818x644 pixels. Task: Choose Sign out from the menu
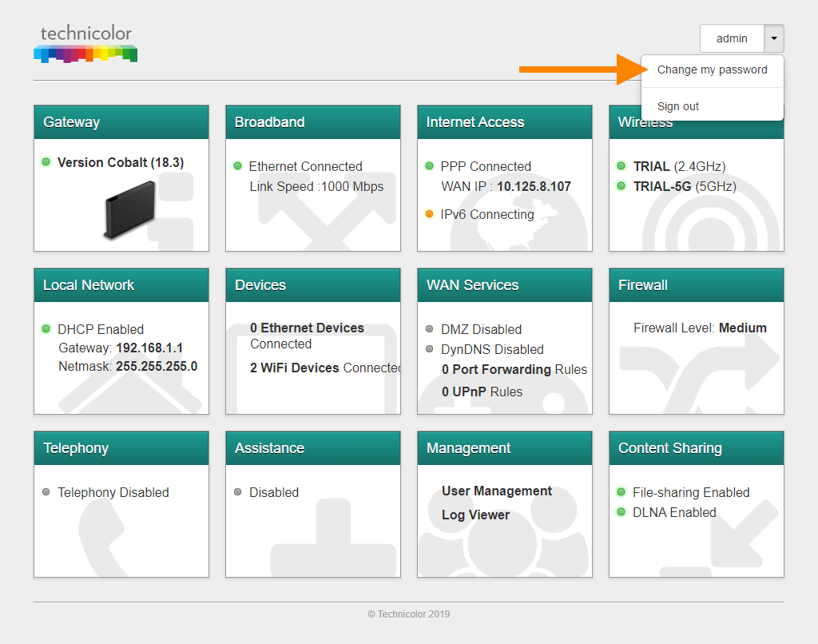(678, 106)
